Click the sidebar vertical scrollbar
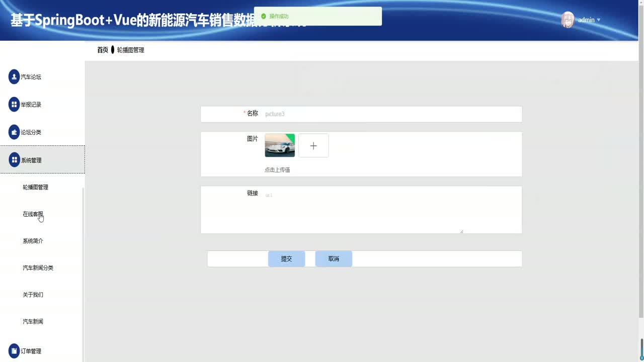Viewport: 644px width, 362px height. (x=83, y=274)
